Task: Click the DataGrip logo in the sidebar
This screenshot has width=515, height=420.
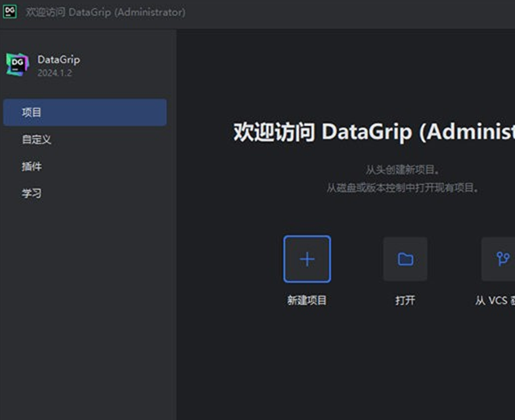Action: (18, 65)
